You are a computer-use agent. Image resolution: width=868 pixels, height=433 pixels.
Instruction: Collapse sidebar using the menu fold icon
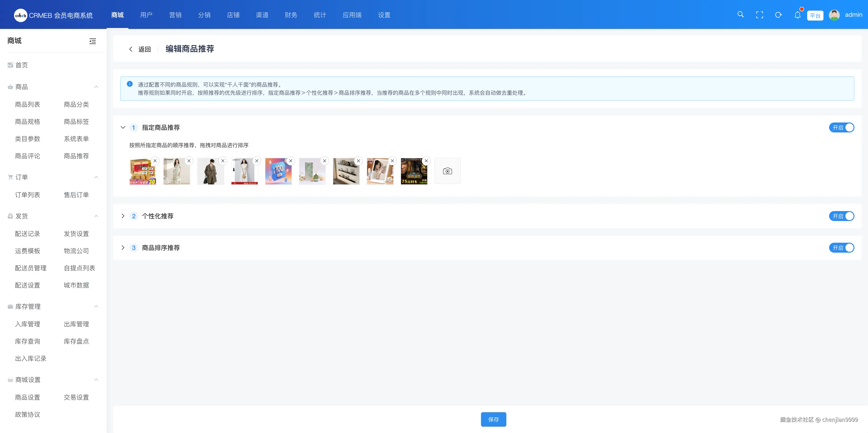tap(93, 41)
